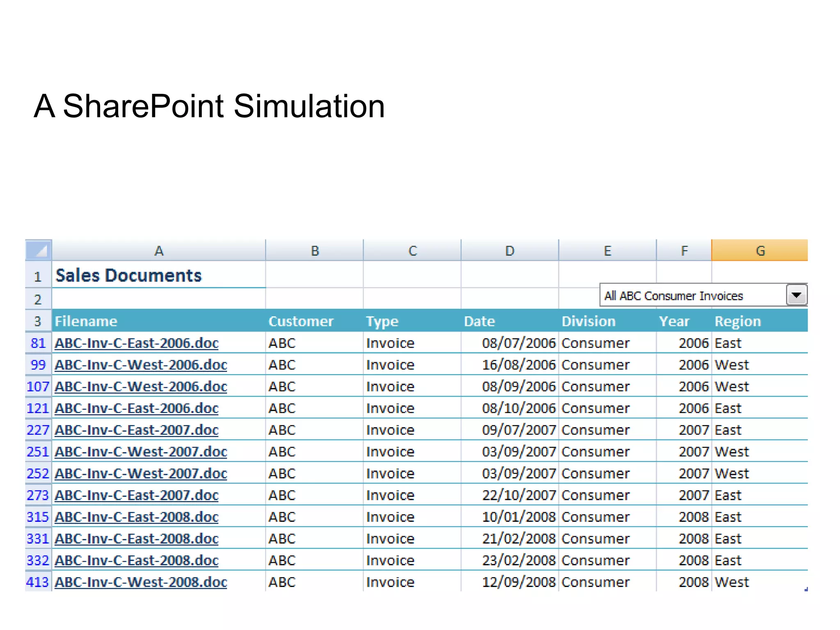Select column C header
This screenshot has width=840, height=630.
point(412,250)
